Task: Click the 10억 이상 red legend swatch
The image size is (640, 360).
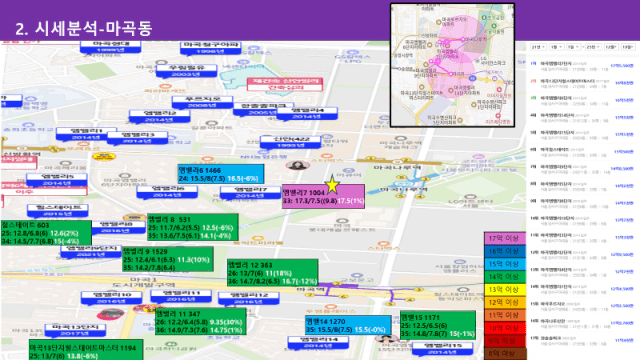Action: coord(504,328)
